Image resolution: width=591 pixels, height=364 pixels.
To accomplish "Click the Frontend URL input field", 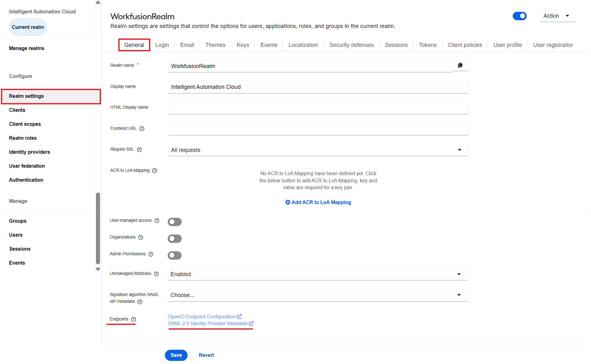I will pos(318,129).
